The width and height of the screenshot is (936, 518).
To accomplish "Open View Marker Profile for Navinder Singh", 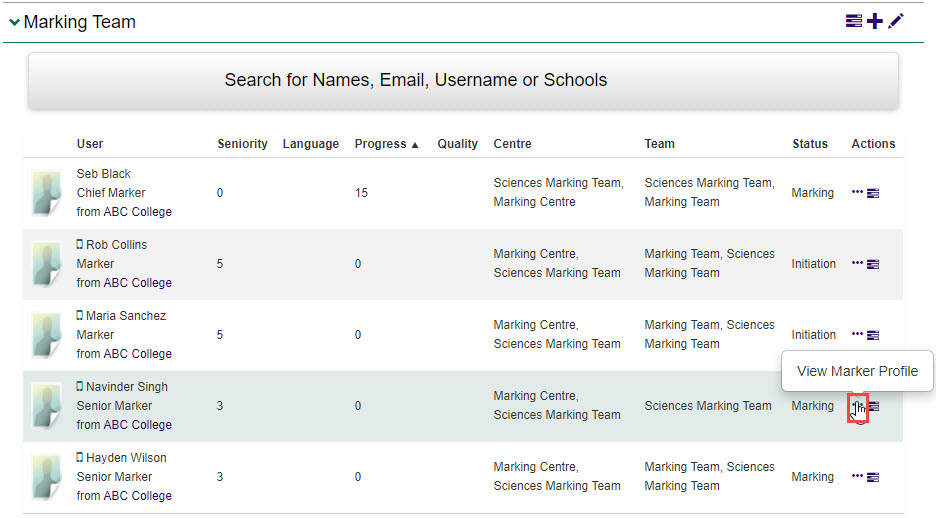I will 857,406.
